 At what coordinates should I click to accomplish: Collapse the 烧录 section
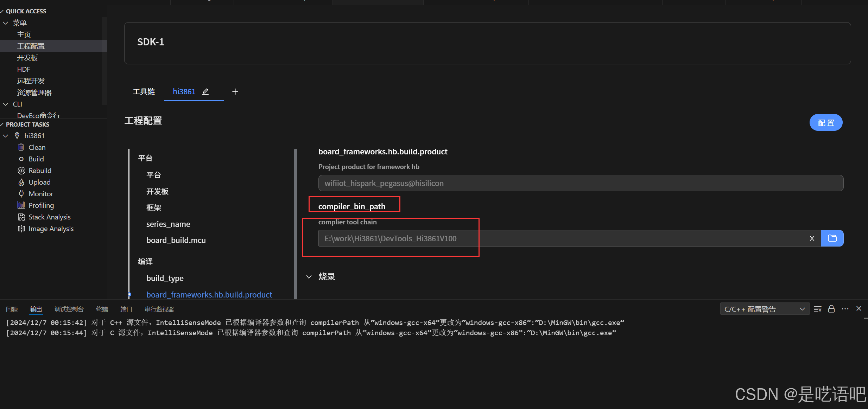point(309,277)
